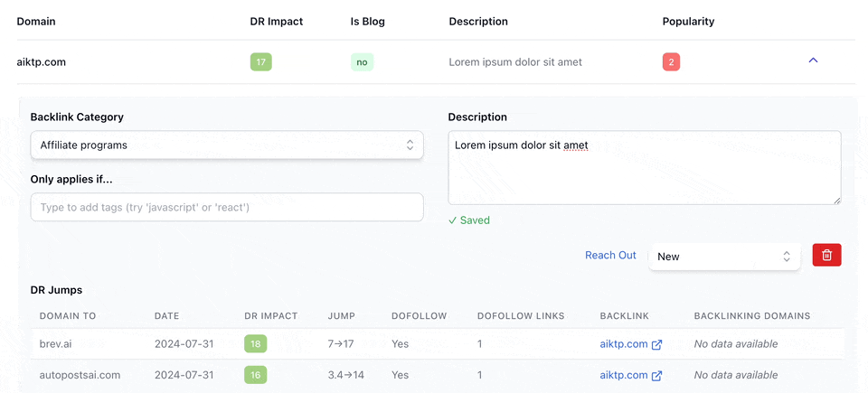Open aiktp.com backlink in brev.ai row
Screen dimensions: 868x393
coord(624,344)
